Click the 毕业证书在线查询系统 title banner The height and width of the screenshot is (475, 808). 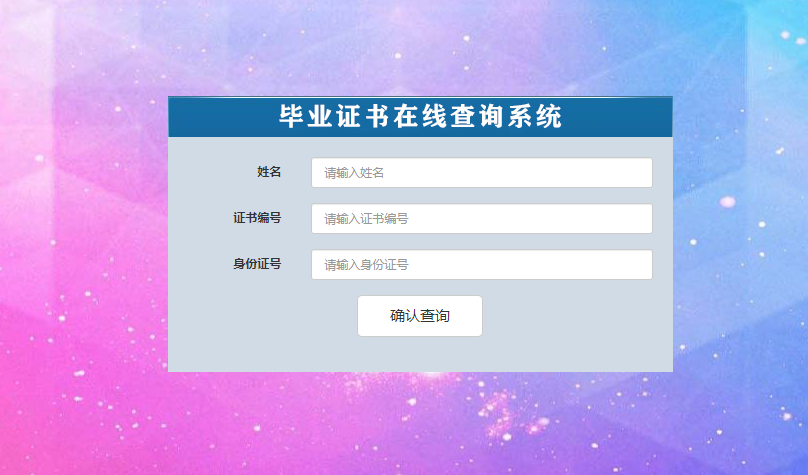click(x=420, y=116)
